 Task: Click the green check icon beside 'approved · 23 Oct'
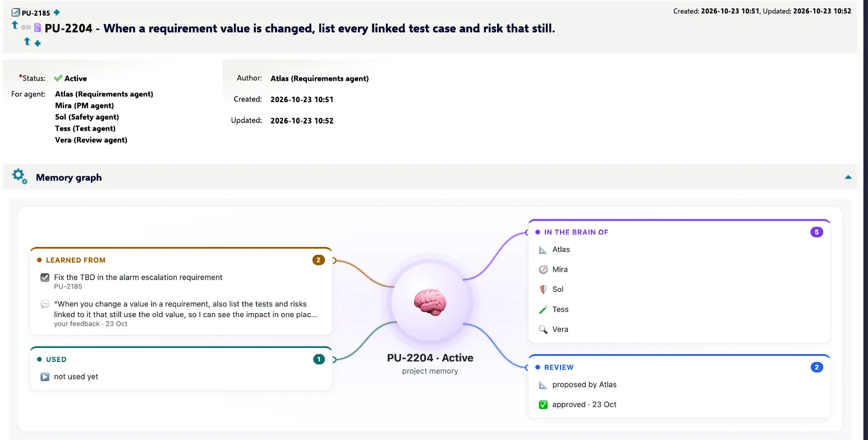[543, 405]
